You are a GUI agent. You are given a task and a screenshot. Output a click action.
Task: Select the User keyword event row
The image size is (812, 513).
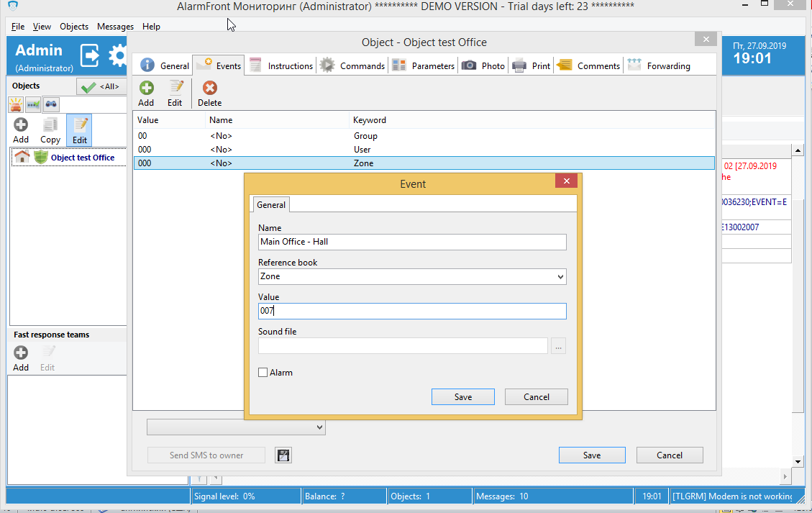[424, 149]
